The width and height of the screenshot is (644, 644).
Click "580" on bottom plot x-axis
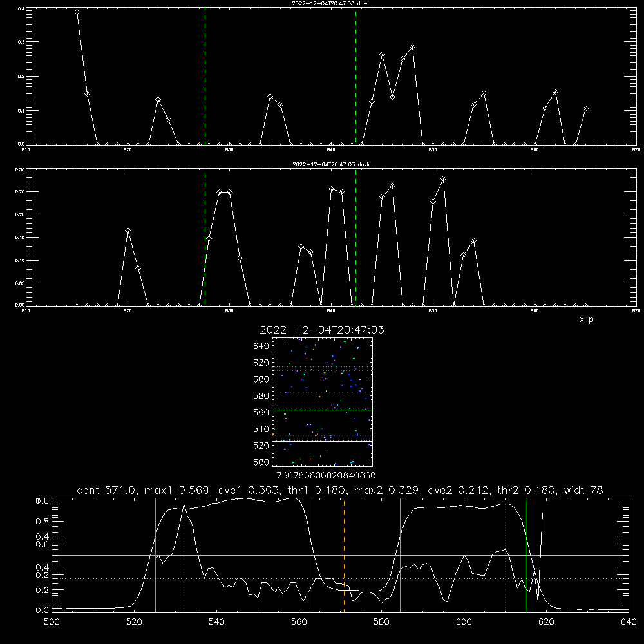381,622
